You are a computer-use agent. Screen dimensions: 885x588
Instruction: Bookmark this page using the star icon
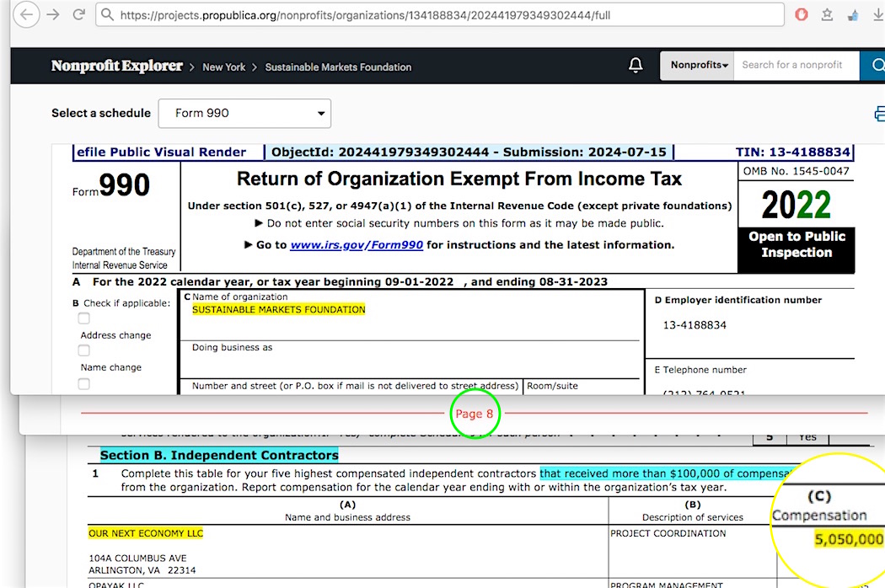click(827, 14)
